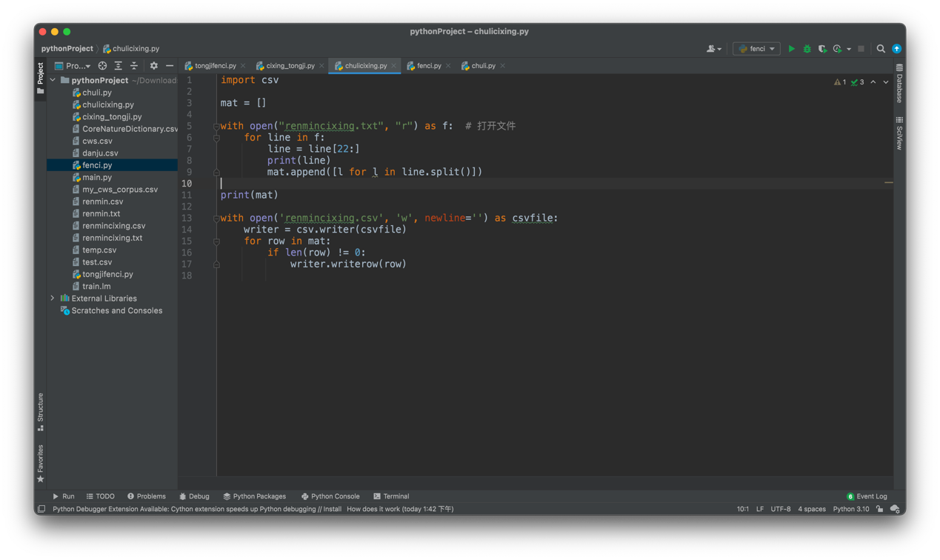The width and height of the screenshot is (940, 560).
Task: Close the chulicixing.py tab
Action: (x=394, y=66)
